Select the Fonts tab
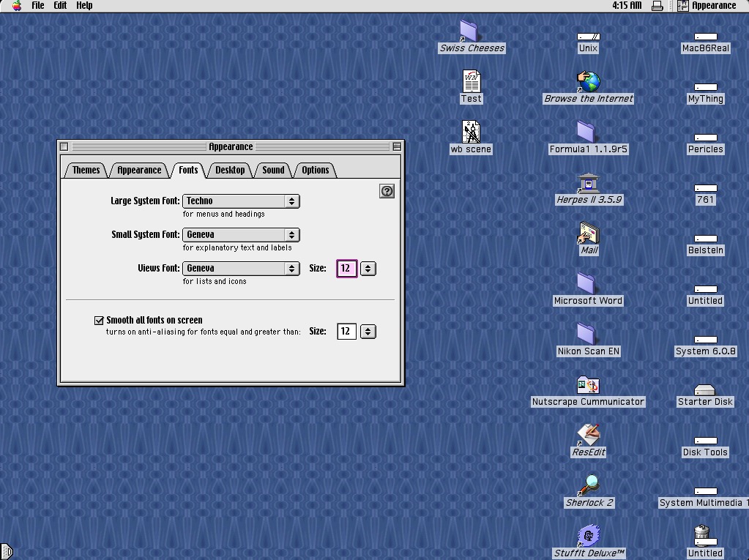 click(x=188, y=170)
